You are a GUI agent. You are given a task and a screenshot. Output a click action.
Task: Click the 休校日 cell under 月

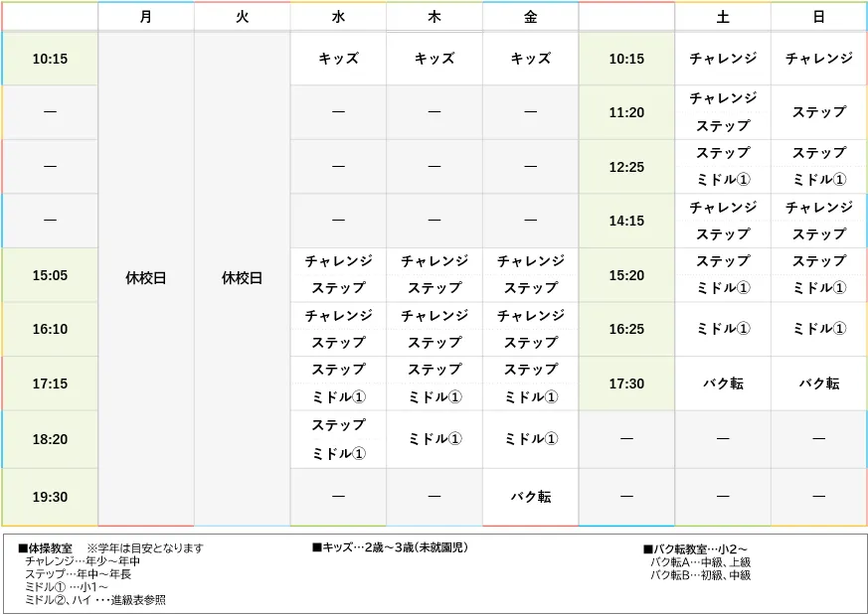pos(144,277)
